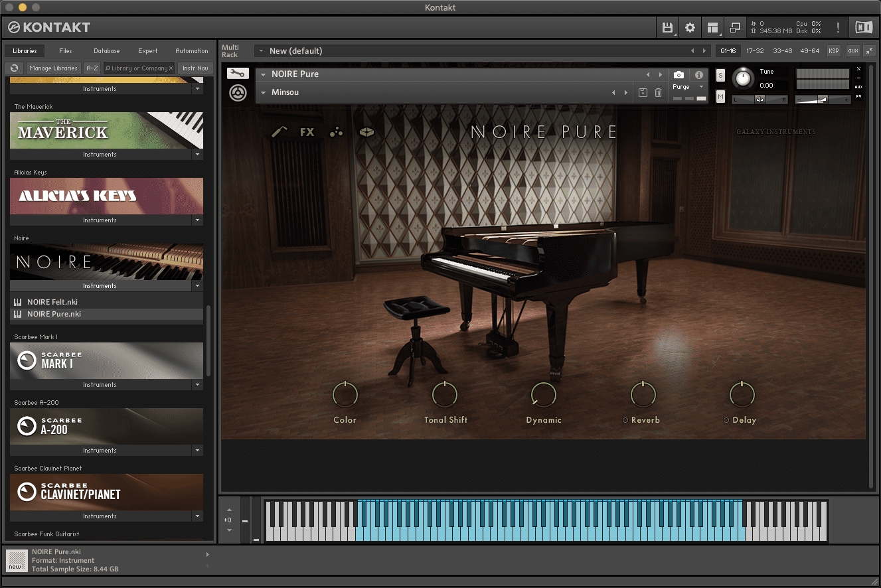
Task: Enable the Delay effect toggle
Action: 726,420
